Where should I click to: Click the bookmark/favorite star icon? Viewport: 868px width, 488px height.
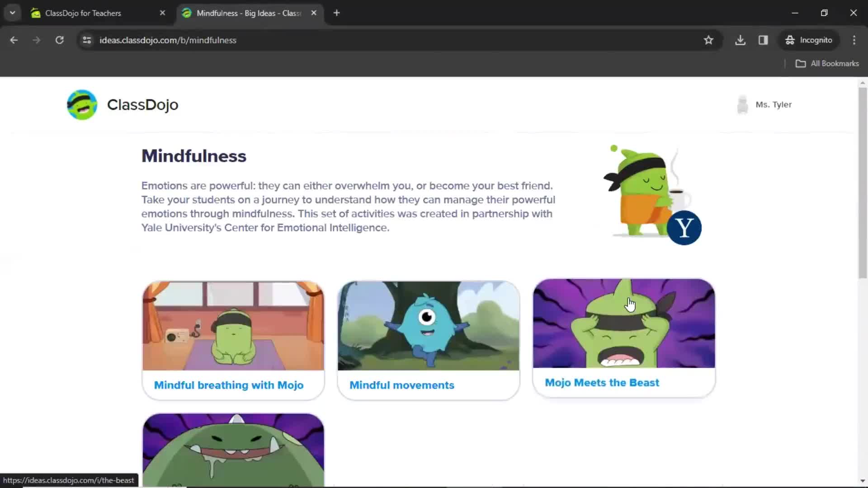coord(709,40)
